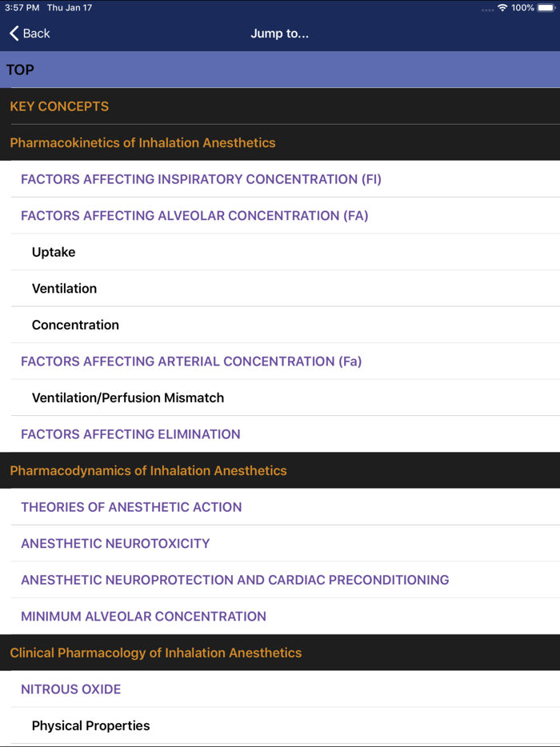Open Clinical Pharmacology of Inhalation Anesthetics section
Image resolution: width=560 pixels, height=747 pixels.
coord(280,653)
